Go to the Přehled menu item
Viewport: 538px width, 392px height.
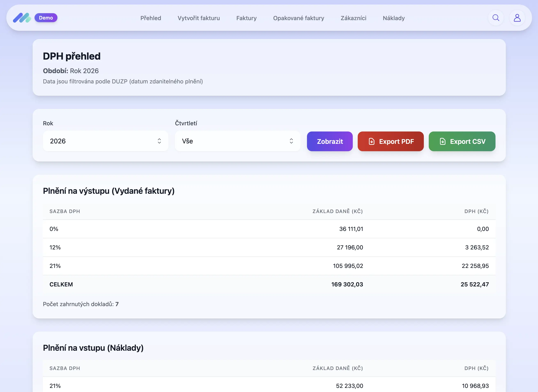coord(151,18)
